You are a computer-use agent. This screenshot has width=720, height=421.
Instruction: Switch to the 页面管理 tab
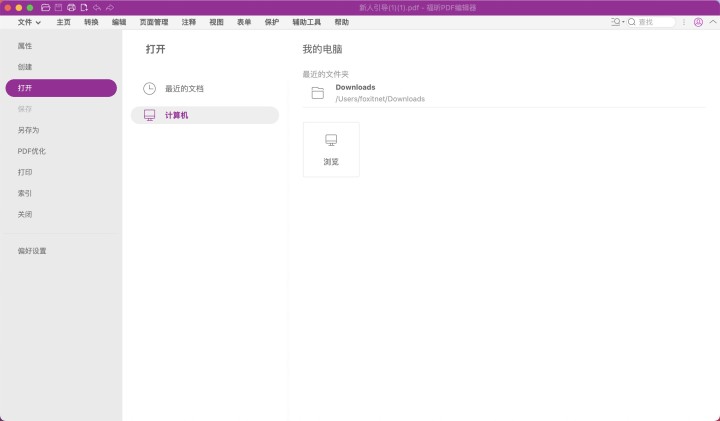point(154,21)
